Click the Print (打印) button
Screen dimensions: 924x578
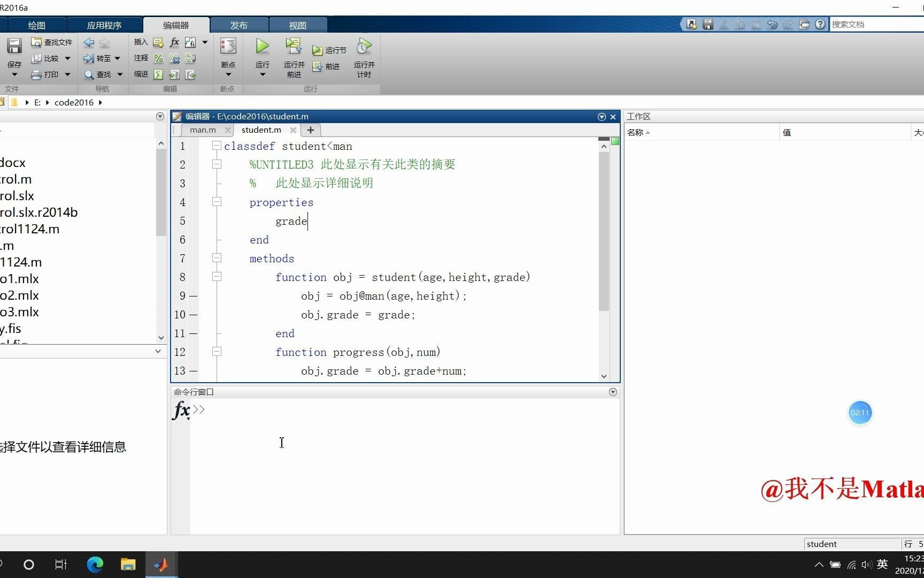45,74
